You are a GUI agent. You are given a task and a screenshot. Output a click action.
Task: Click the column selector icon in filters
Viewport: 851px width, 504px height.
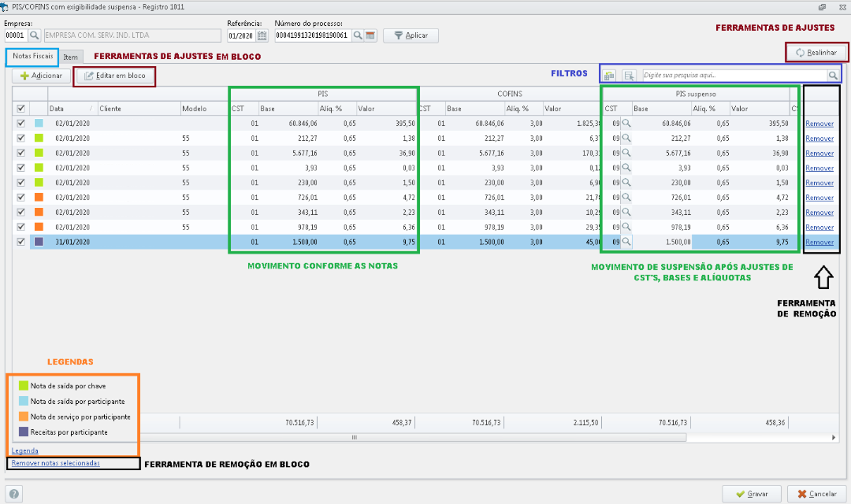(629, 76)
